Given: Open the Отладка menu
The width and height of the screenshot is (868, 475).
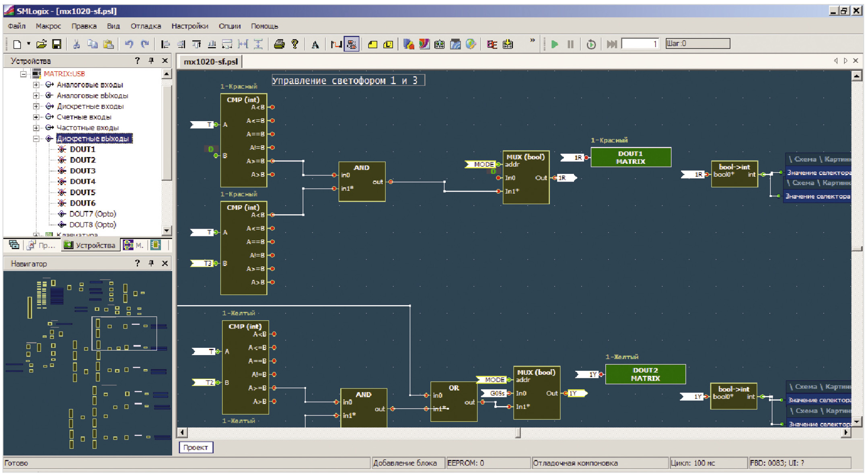Looking at the screenshot, I should click(x=146, y=26).
